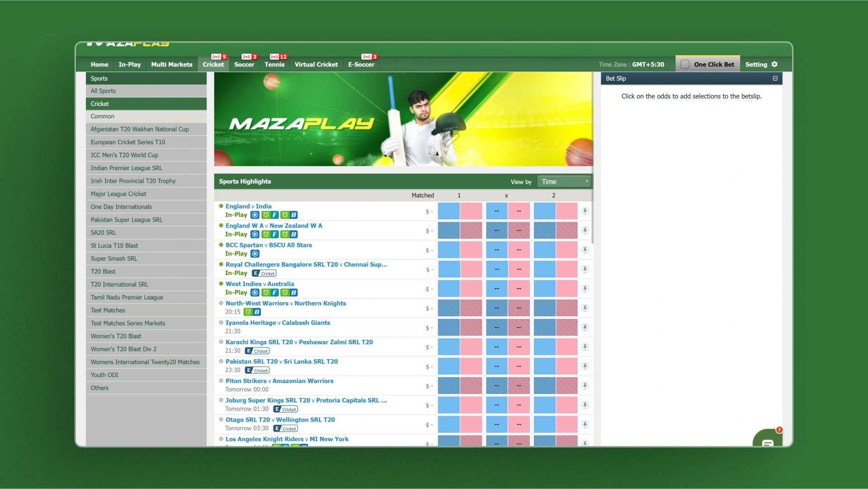Open St Lucia T10 Blast sidebar item

click(x=146, y=246)
